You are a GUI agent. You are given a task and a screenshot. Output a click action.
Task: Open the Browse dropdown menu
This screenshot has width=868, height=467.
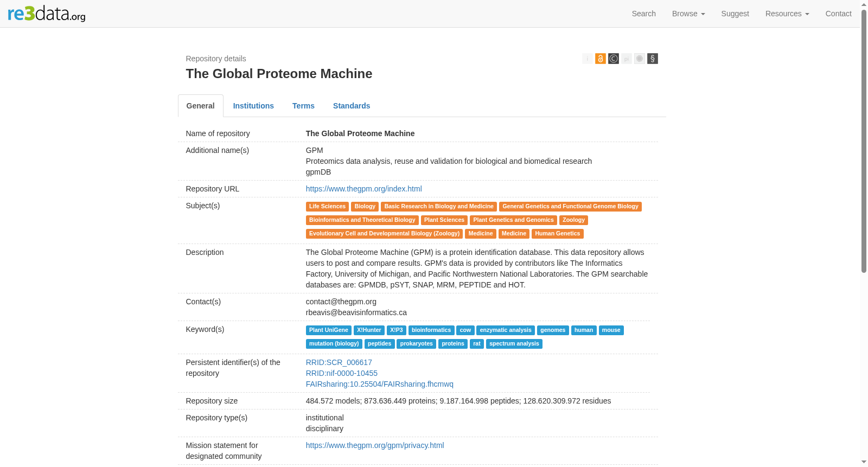coord(688,14)
